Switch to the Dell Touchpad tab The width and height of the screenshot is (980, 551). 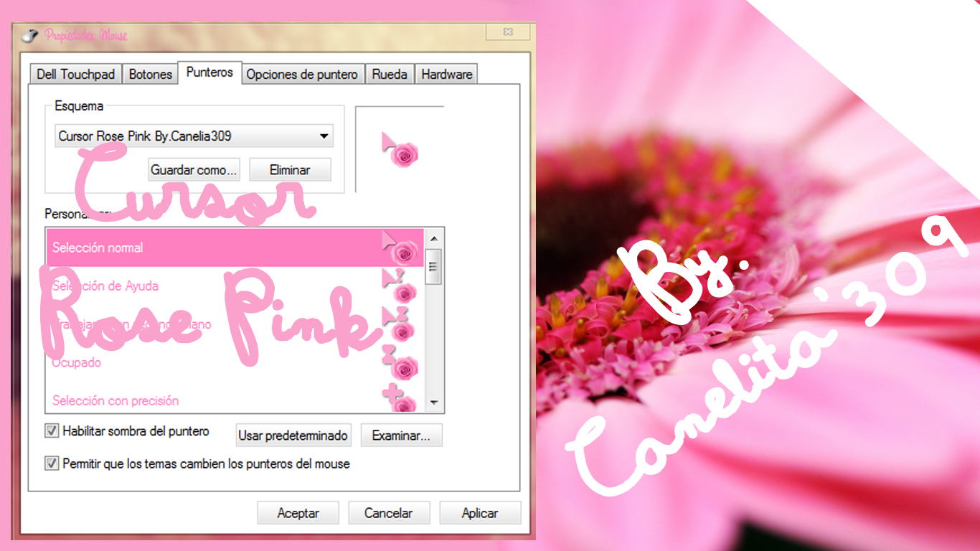pos(75,73)
